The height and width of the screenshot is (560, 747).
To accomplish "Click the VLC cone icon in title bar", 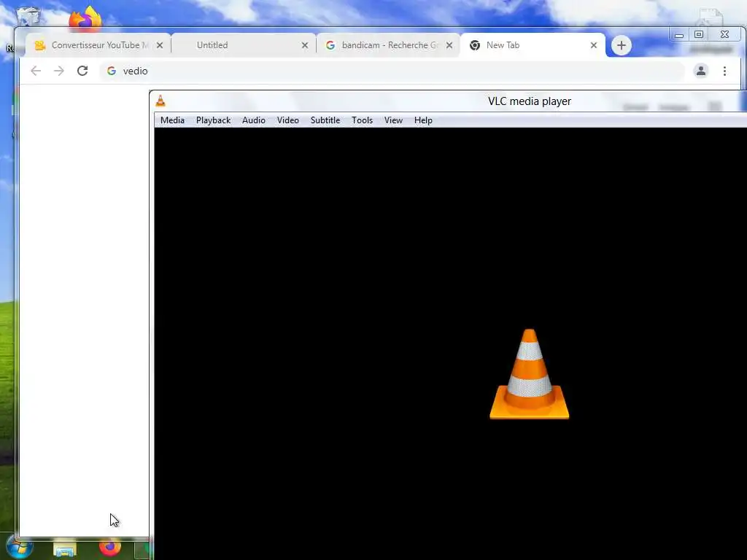I will (x=160, y=101).
